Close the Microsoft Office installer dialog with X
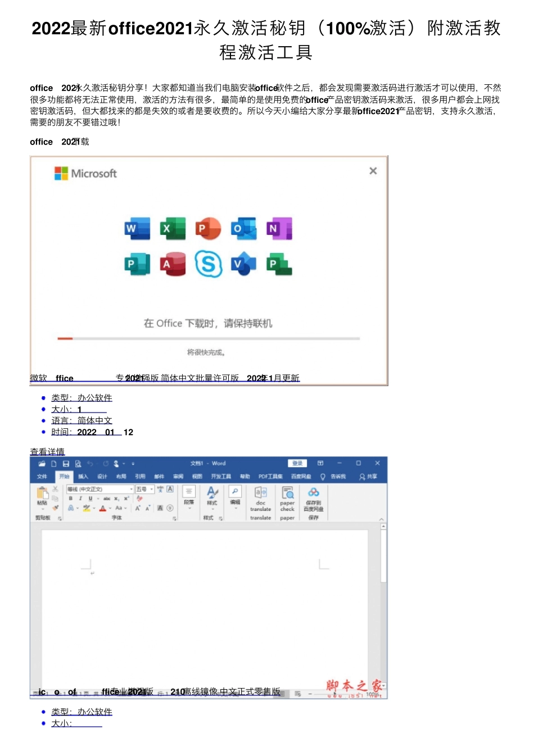 coord(373,171)
